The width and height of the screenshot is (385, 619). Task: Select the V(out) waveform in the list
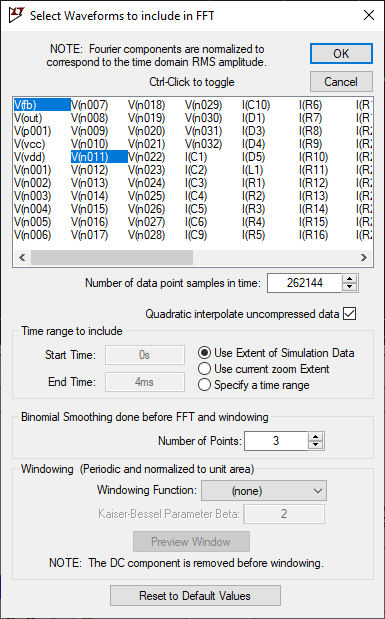coord(28,118)
